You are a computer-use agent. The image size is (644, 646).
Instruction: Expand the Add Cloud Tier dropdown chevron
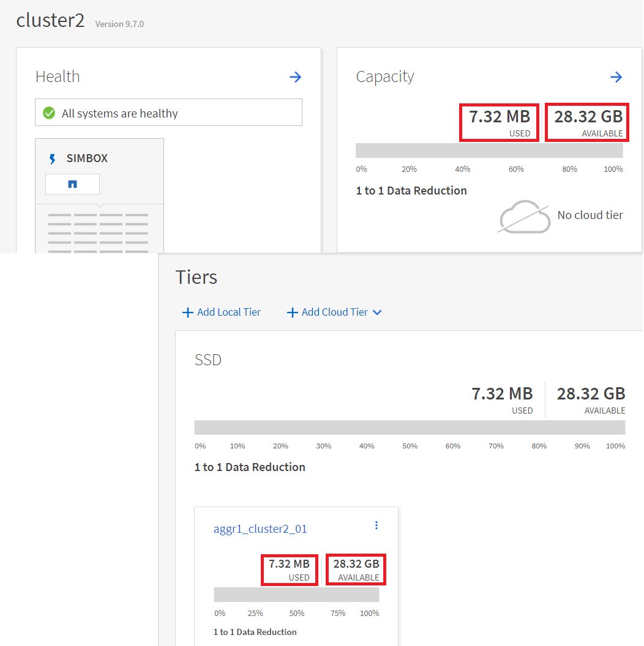377,313
